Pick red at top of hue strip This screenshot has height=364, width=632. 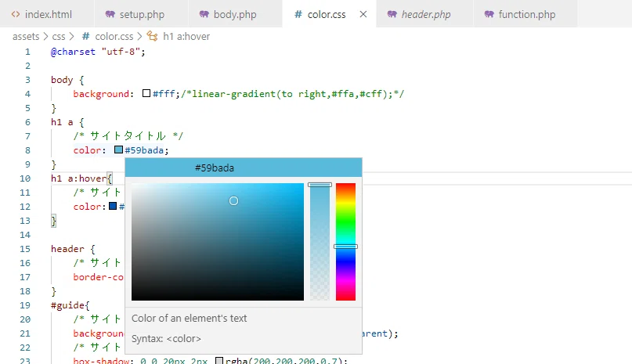(346, 185)
